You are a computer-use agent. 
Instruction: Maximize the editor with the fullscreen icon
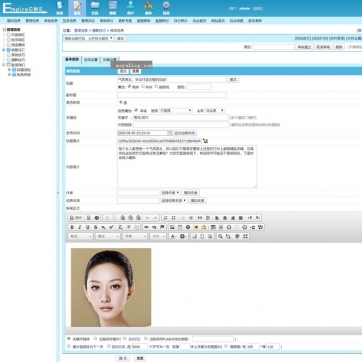pyautogui.click(x=245, y=236)
